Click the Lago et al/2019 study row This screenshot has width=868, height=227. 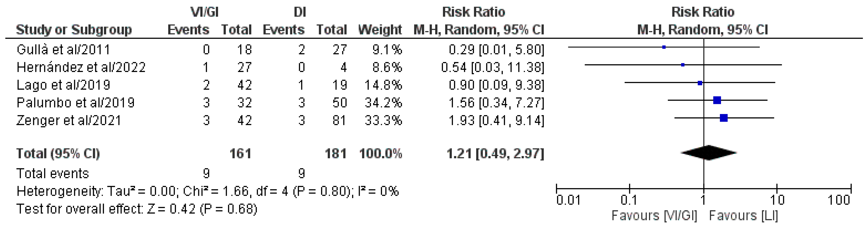tap(63, 85)
